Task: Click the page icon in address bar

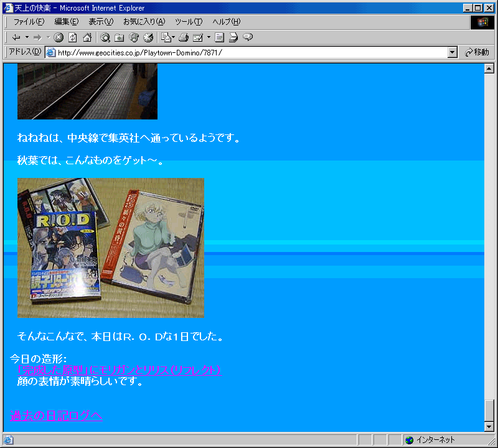Action: [51, 52]
